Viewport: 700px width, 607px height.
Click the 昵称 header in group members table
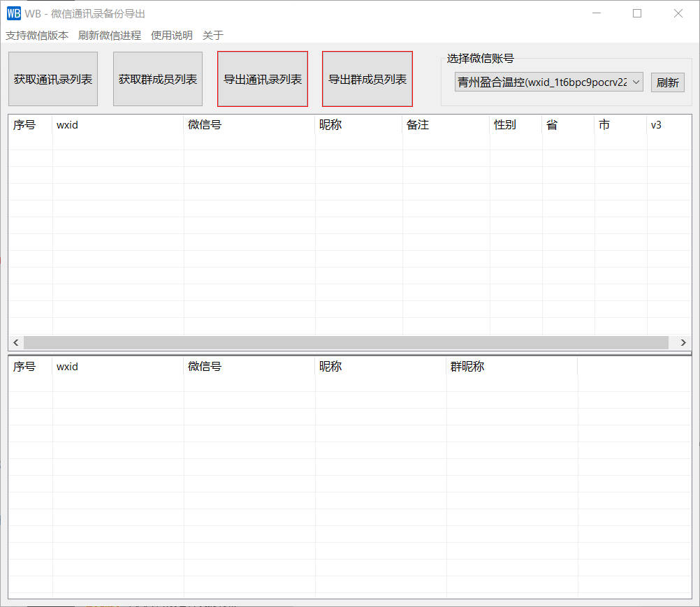click(380, 367)
